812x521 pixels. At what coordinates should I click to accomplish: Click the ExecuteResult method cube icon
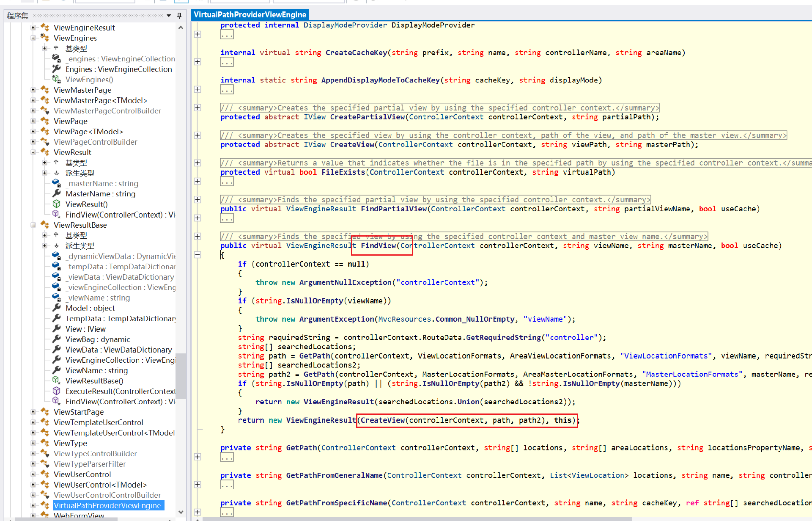pyautogui.click(x=56, y=391)
